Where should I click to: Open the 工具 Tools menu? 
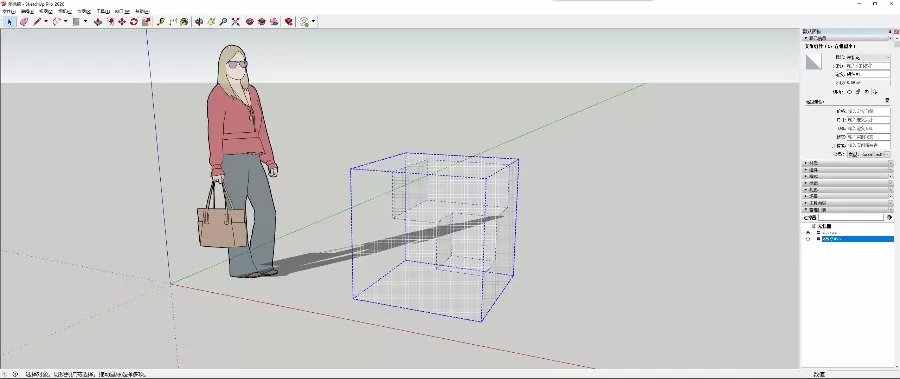(x=103, y=11)
